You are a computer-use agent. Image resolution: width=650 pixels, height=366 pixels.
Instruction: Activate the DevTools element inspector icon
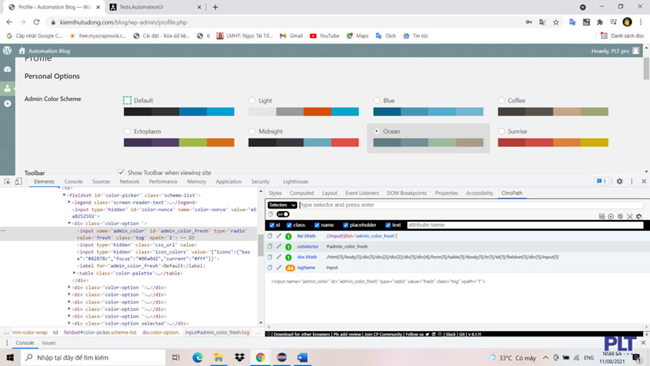point(7,182)
